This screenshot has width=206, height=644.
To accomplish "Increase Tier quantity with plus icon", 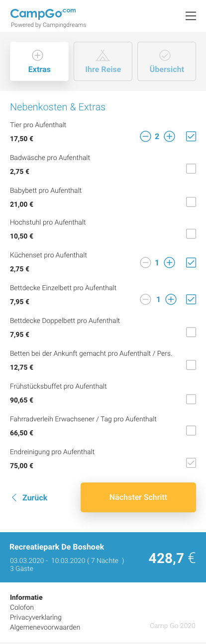I will pos(170,136).
